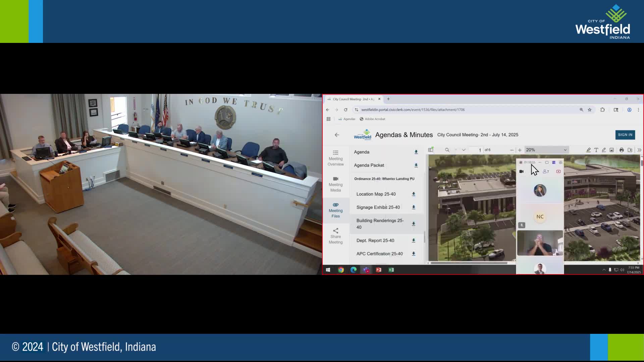Download the Agenda Packet file

[416, 165]
